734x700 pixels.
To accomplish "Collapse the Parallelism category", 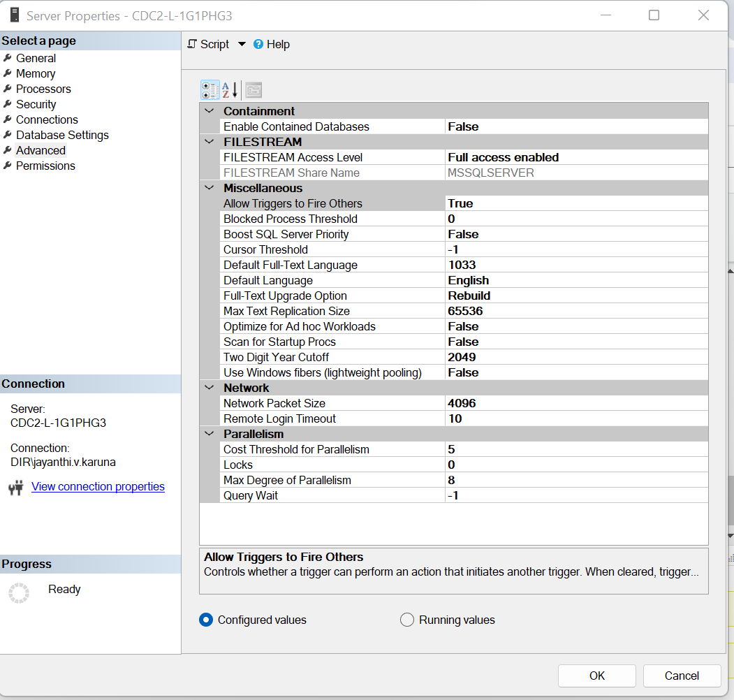I will pos(210,434).
